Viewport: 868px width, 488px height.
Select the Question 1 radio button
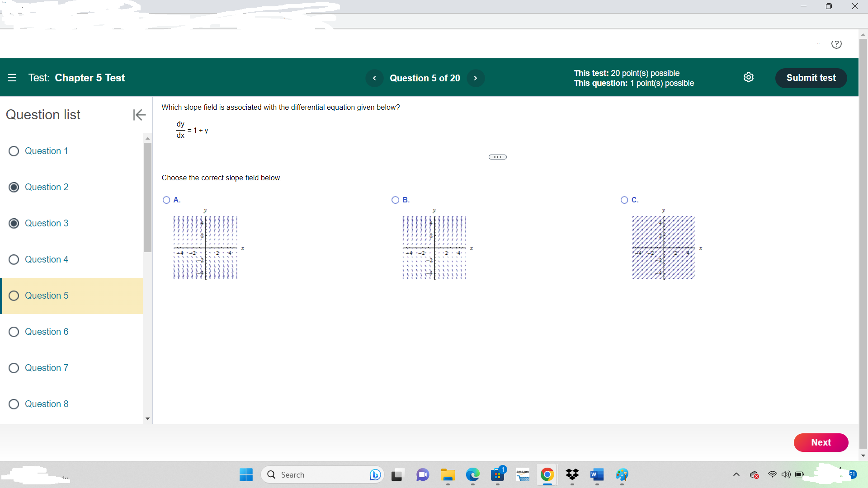[x=14, y=151]
